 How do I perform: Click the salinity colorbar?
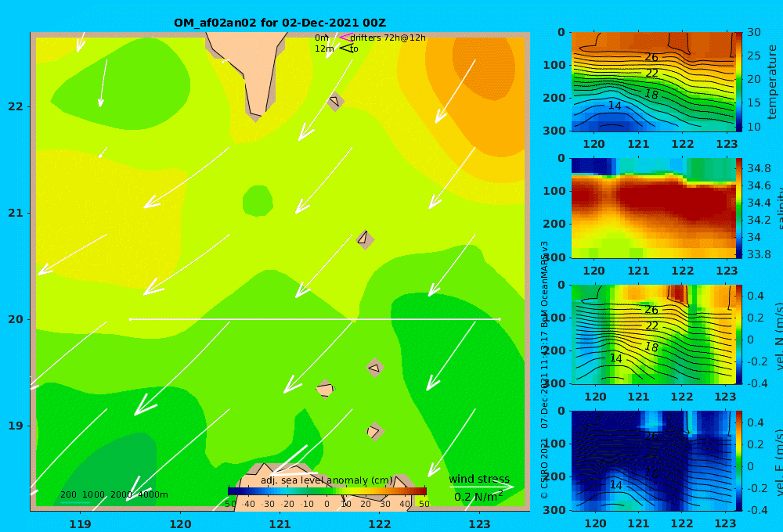[738, 208]
